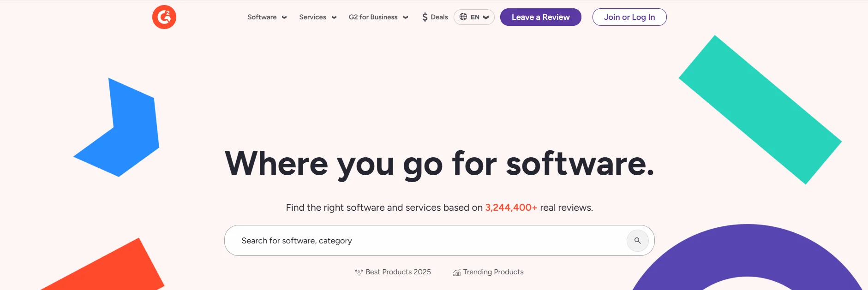868x290 pixels.
Task: Click the EN language label
Action: click(475, 17)
